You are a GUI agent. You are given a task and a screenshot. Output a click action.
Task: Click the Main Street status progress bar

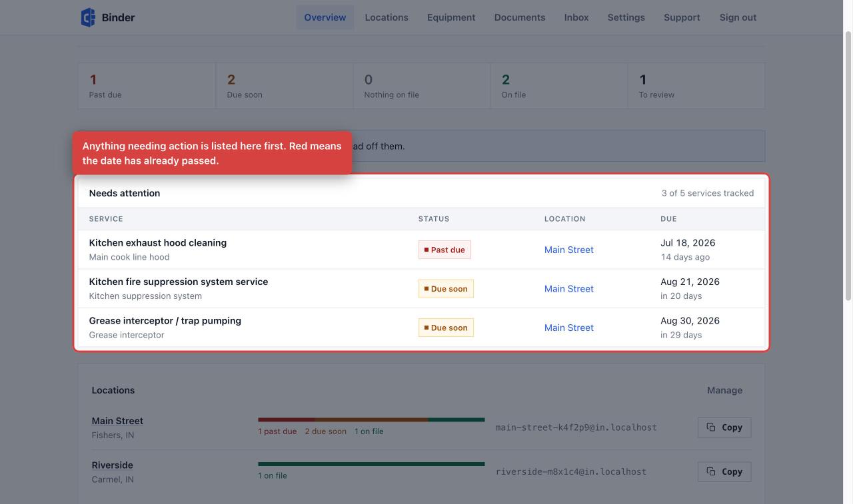click(371, 419)
